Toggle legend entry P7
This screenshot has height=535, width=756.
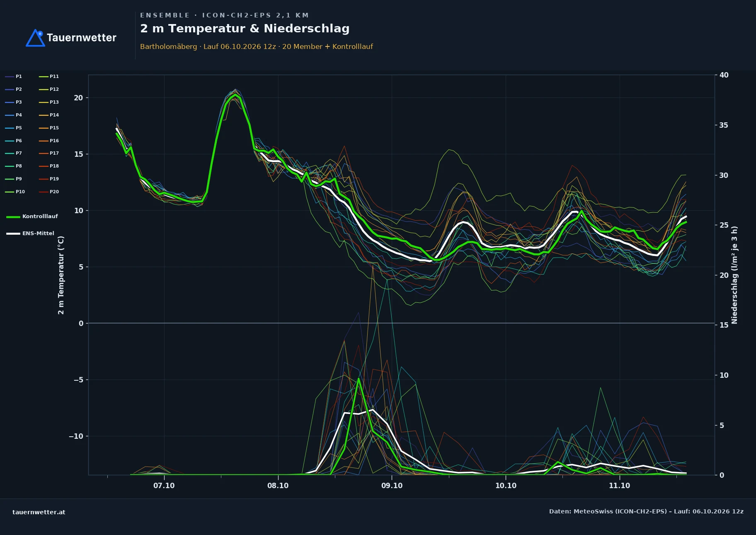pyautogui.click(x=14, y=153)
